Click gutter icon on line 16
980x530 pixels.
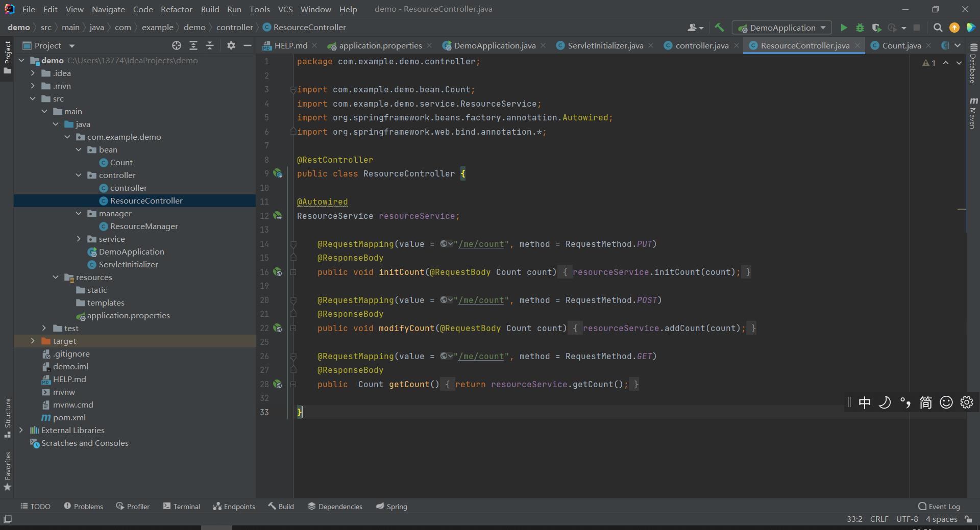point(278,272)
